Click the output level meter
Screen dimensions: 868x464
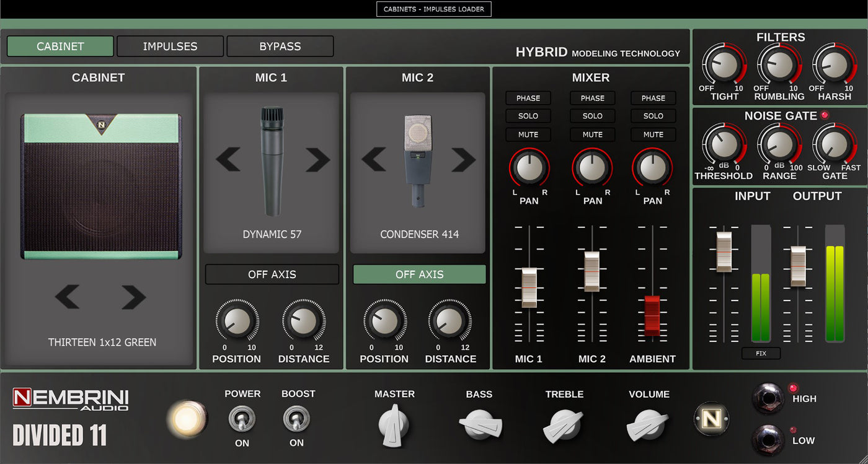pyautogui.click(x=835, y=284)
